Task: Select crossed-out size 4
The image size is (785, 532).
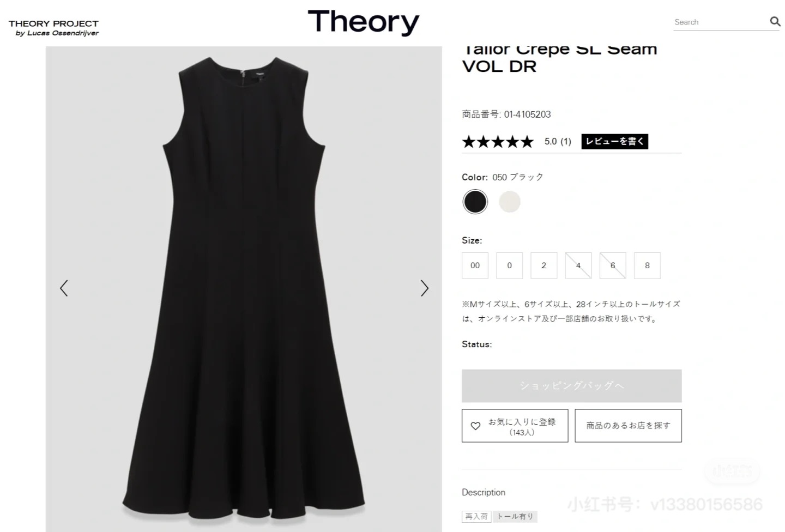Action: (578, 265)
